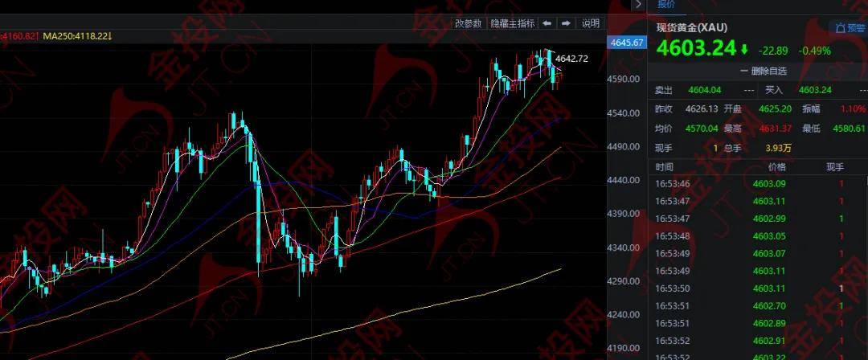Click 删除自选 to remove from watchlist
The height and width of the screenshot is (360, 868).
(x=764, y=71)
